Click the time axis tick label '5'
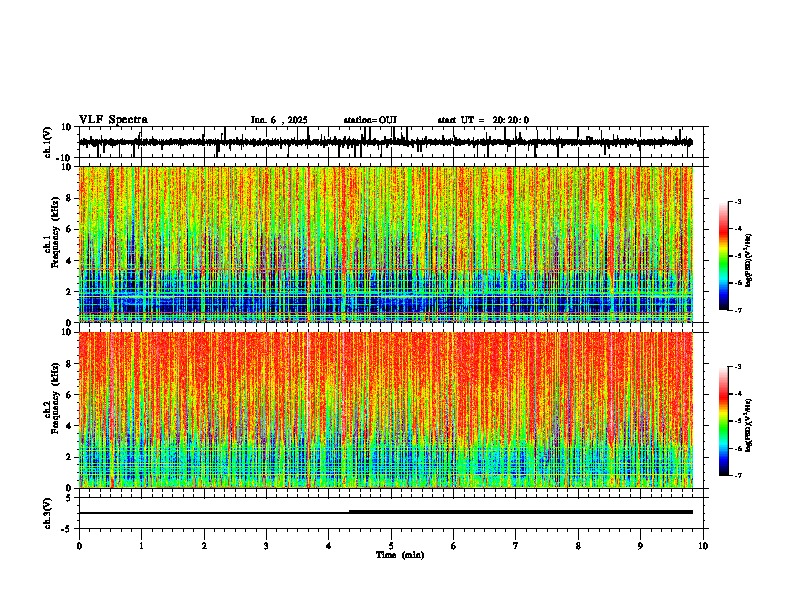Image resolution: width=792 pixels, height=612 pixels. [391, 546]
